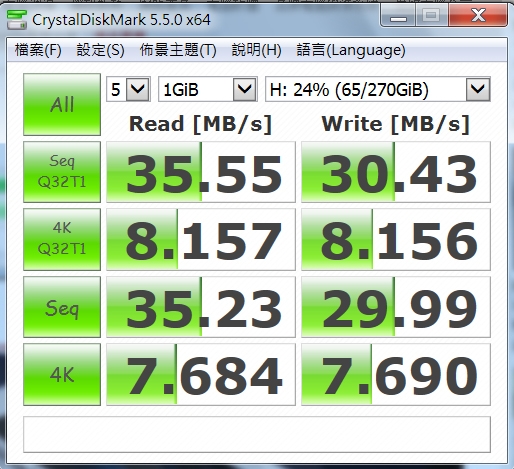Close the CrystalDiskMark window
The height and width of the screenshot is (469, 514).
478,15
